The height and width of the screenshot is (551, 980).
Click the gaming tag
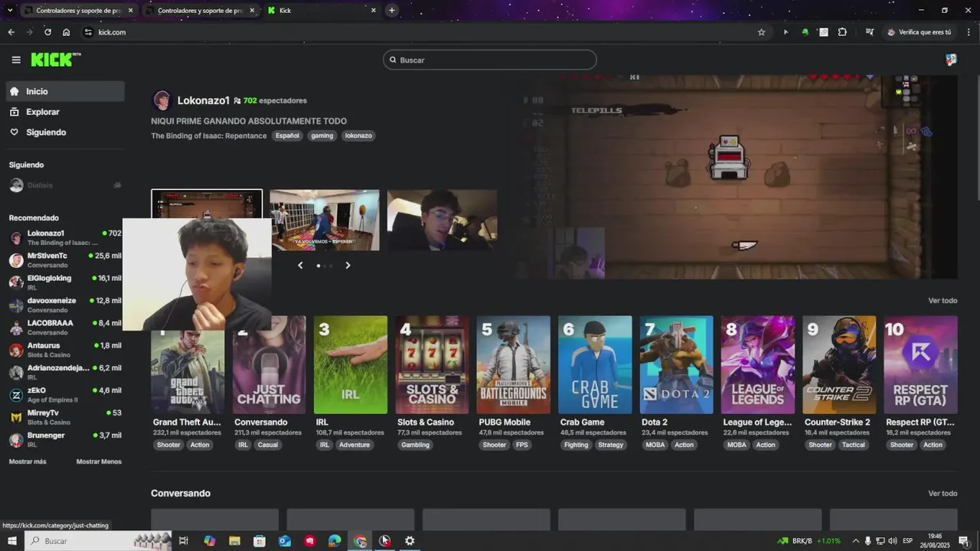coord(322,135)
